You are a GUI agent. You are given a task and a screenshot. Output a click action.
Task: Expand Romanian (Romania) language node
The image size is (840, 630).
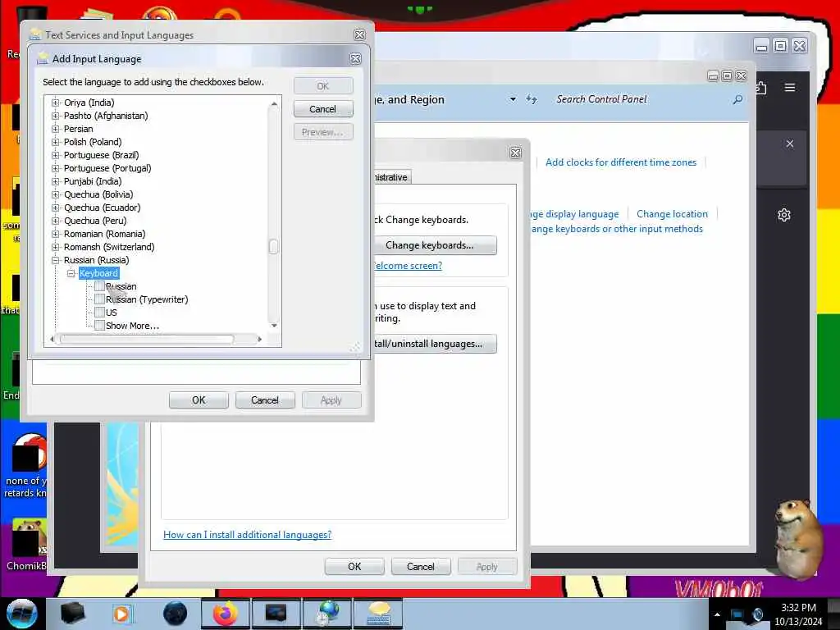coord(55,234)
